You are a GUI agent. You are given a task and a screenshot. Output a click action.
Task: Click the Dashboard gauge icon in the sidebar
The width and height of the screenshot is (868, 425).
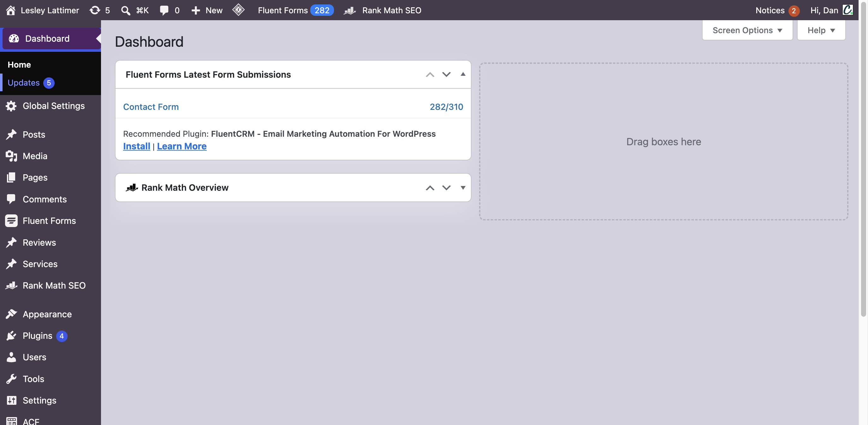14,39
